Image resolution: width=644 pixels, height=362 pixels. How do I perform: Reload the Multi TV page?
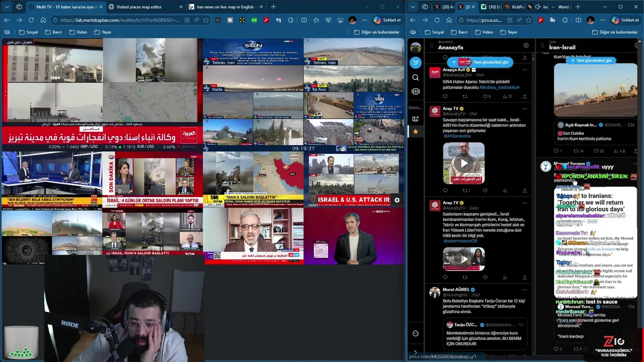[x=31, y=20]
